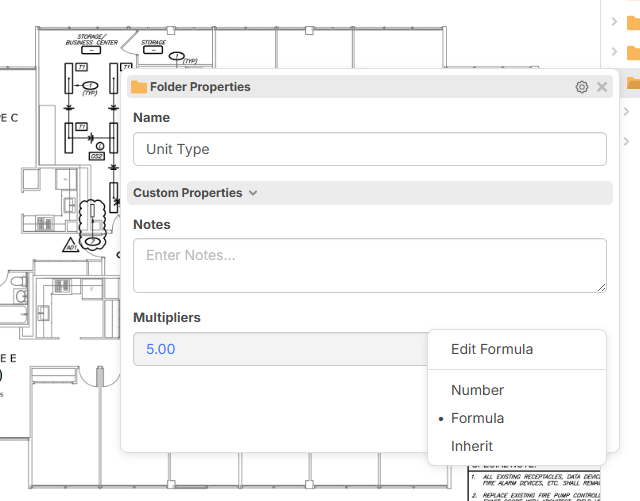This screenshot has height=501, width=640.
Task: Click the triangle tag symbol on the floor plan
Action: tap(70, 245)
